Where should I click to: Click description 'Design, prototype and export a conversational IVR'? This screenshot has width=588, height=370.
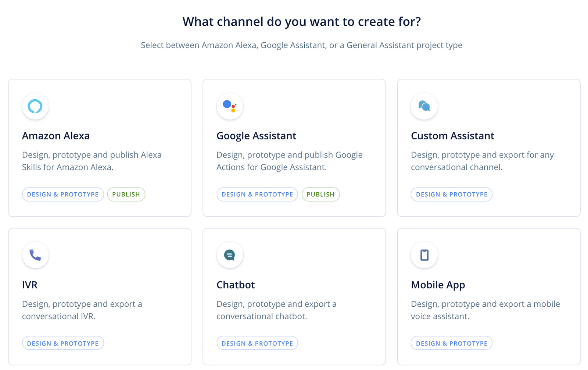tap(82, 310)
